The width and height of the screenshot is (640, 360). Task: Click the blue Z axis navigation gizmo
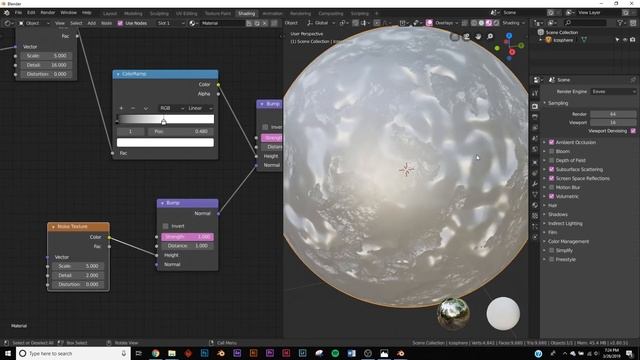click(x=509, y=36)
